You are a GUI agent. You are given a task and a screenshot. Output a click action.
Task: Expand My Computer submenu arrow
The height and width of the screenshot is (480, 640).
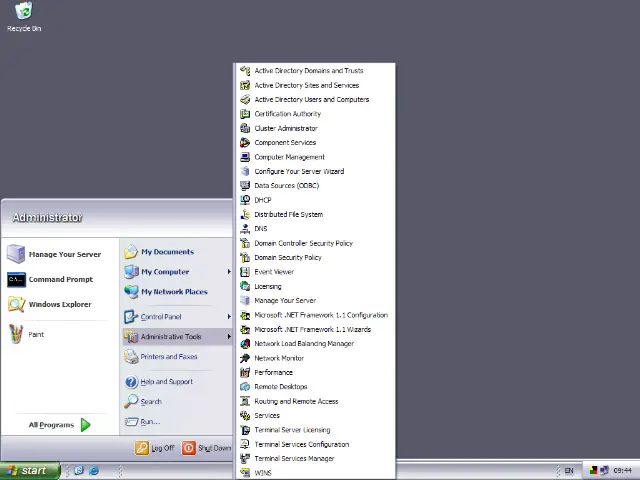[x=229, y=271]
